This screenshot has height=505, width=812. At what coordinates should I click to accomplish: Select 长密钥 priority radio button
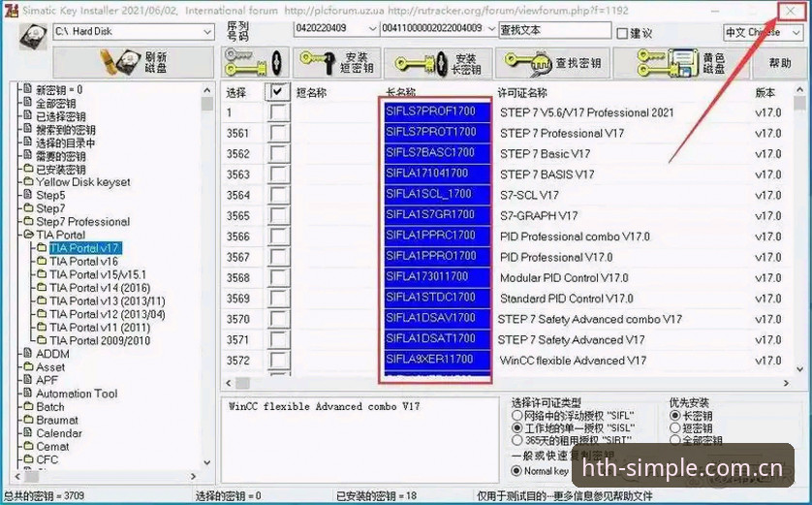click(x=674, y=416)
